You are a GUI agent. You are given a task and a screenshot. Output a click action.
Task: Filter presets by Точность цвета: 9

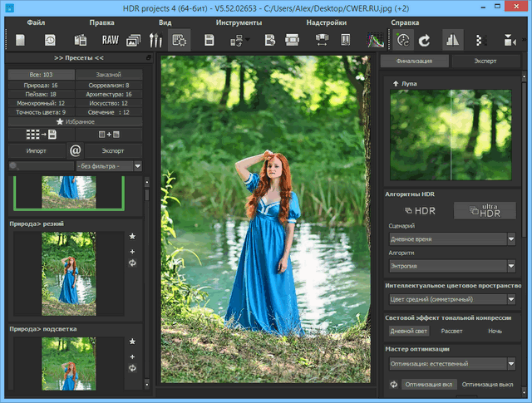click(x=41, y=112)
